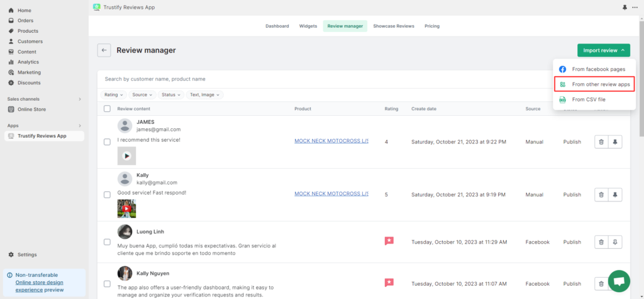Open the Pricing tab
644x299 pixels.
coord(432,26)
